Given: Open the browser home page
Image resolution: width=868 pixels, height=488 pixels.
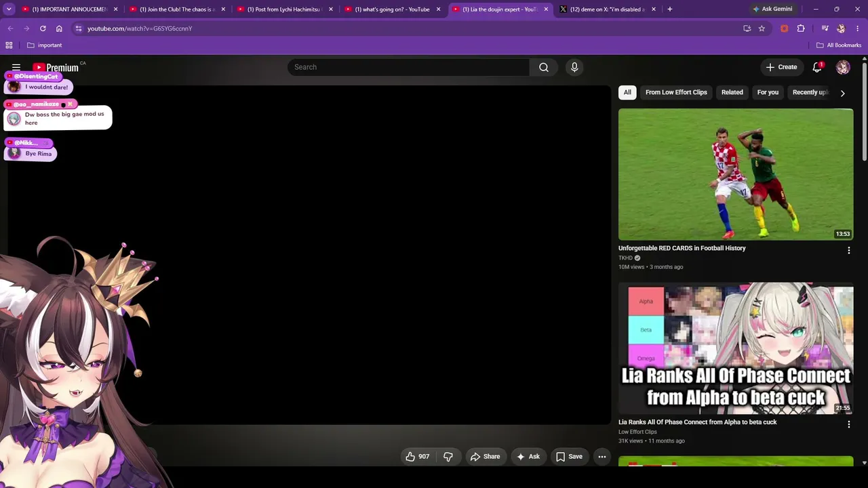Looking at the screenshot, I should pos(59,28).
